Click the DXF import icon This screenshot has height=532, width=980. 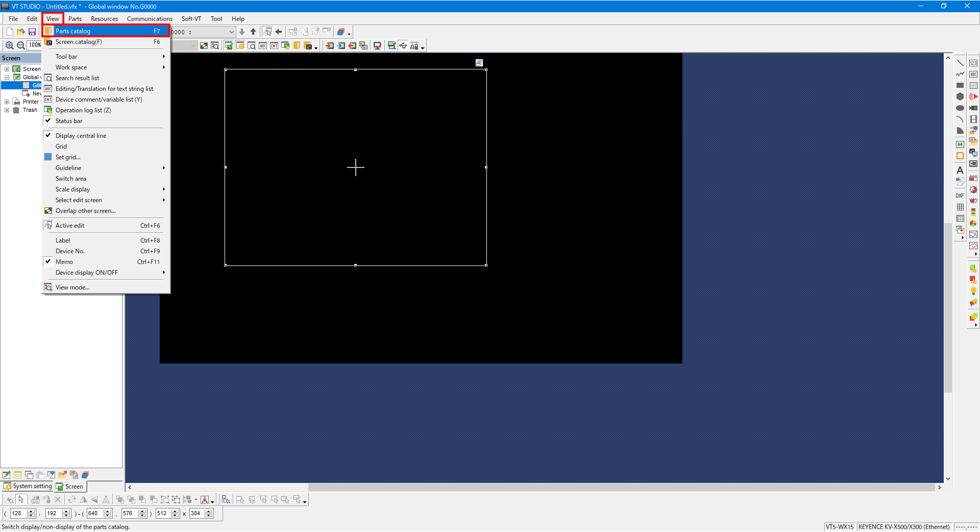point(960,196)
